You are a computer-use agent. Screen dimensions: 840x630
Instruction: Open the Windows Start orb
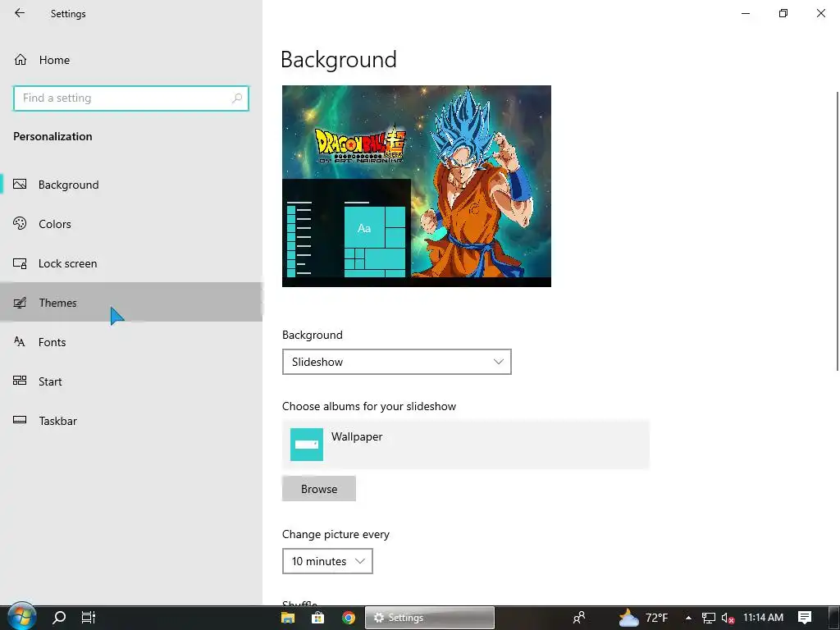[x=21, y=617]
